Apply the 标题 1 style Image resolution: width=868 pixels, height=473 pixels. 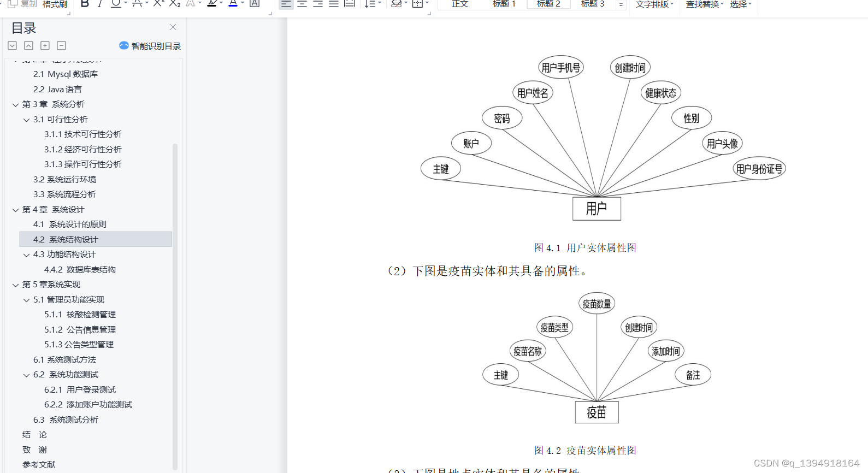[504, 4]
